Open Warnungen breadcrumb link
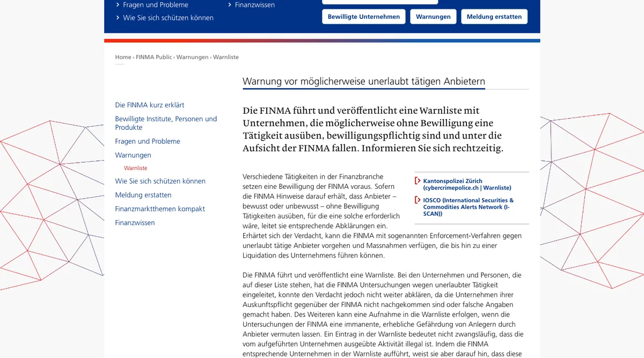The image size is (644, 358). pos(192,57)
